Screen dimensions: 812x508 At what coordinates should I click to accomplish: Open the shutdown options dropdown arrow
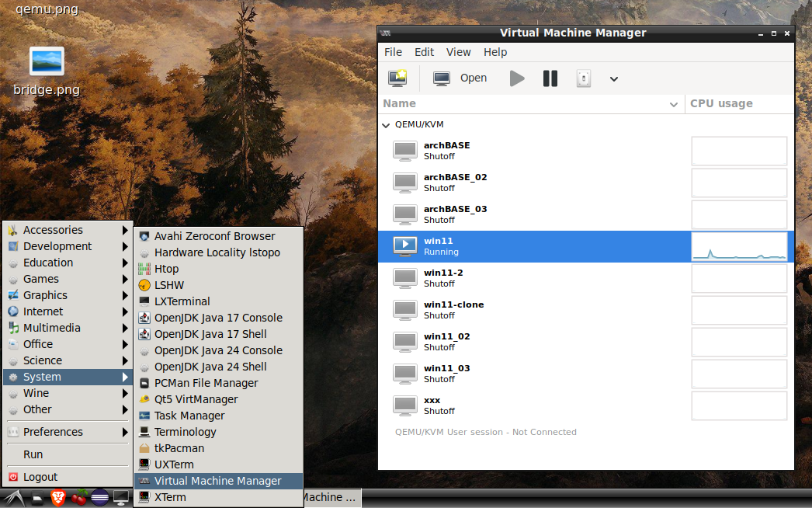tap(613, 78)
